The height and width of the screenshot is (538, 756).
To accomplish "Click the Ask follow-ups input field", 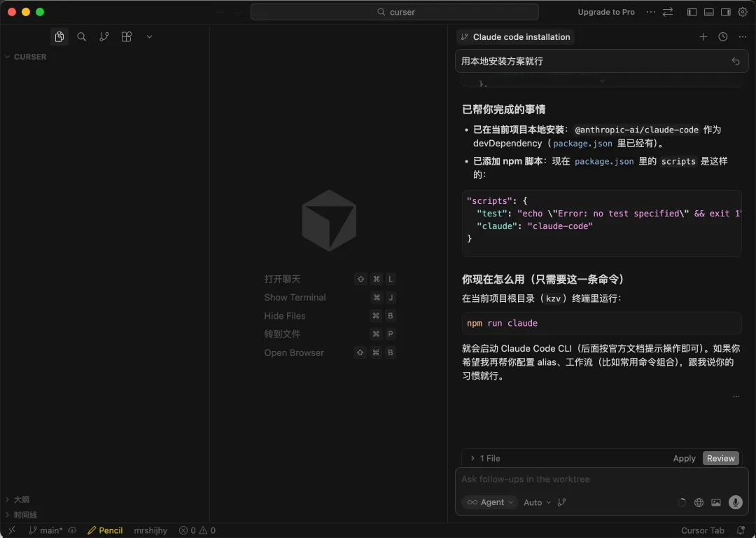I will click(x=601, y=479).
